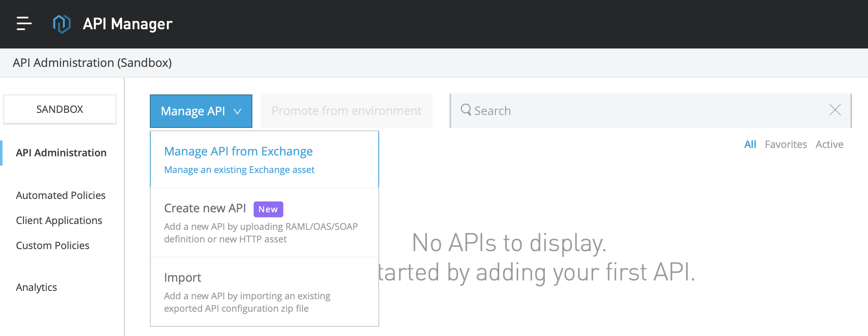
Task: Filter by Favorites
Action: point(786,145)
